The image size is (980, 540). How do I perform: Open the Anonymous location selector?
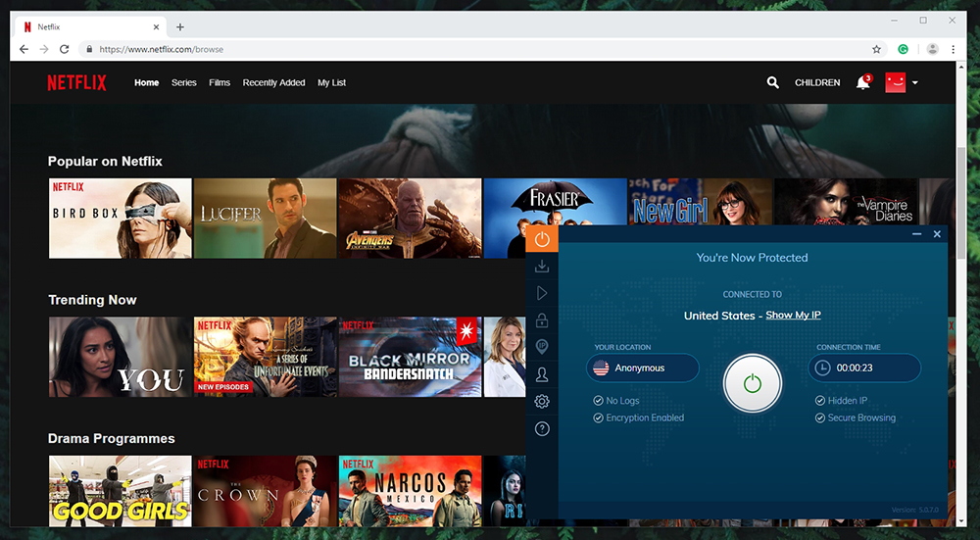[x=643, y=368]
